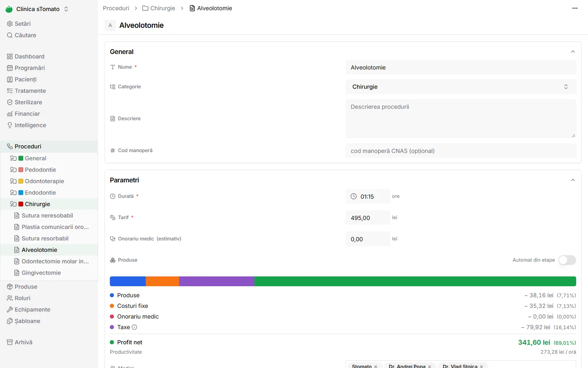Screen dimensions: 588x368
Task: Remove the Dr. Andrei Popa tag
Action: click(x=430, y=366)
